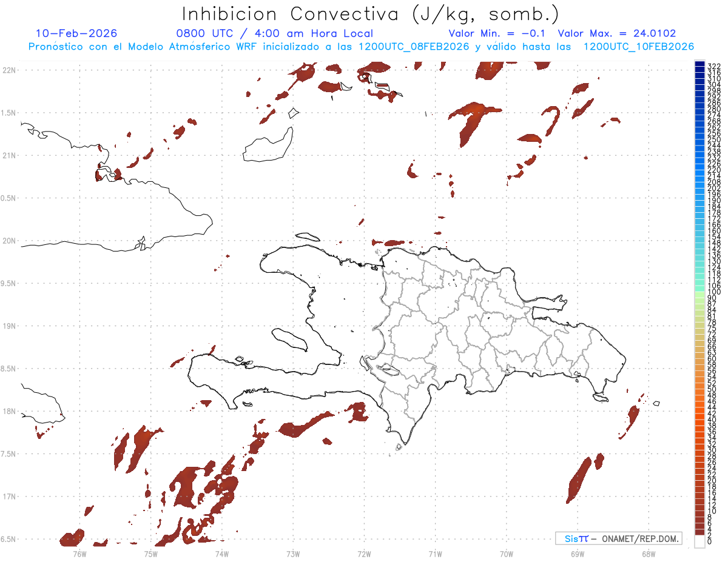Click the '100' color scale label
Viewport: 728px width, 562px height.
tap(713, 292)
